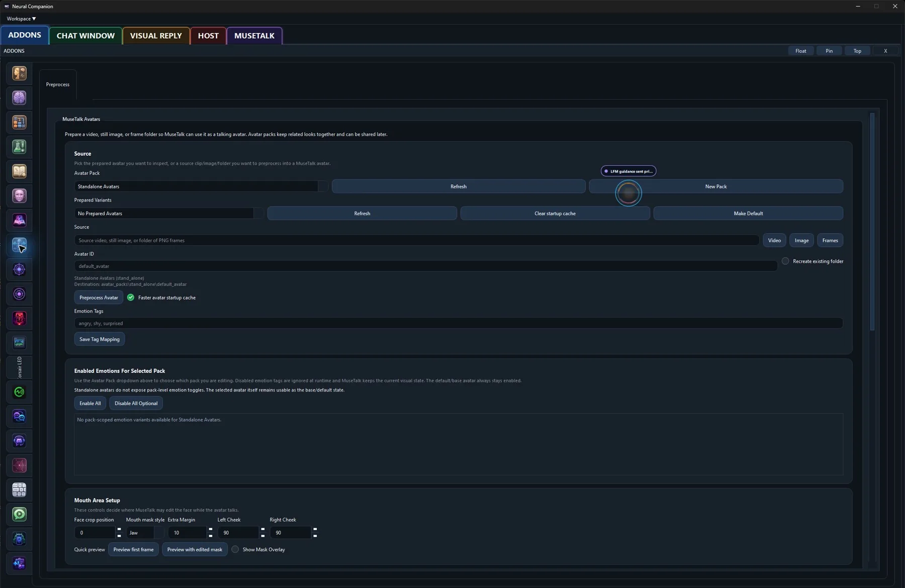Browse for a source Image
Viewport: 905px width, 588px height.
[x=801, y=240]
